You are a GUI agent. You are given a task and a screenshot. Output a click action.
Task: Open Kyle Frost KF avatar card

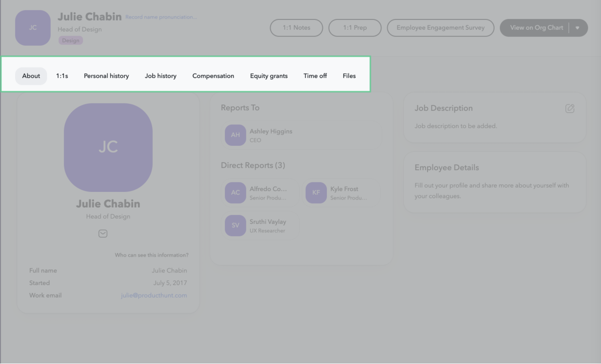pyautogui.click(x=316, y=193)
